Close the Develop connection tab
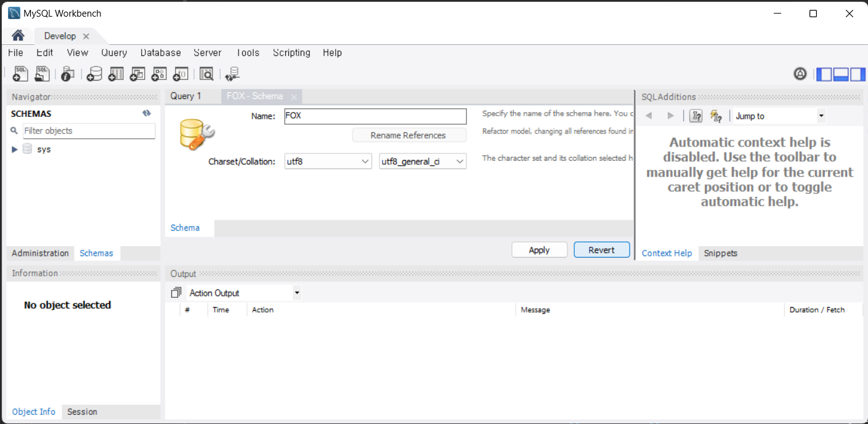 [x=86, y=36]
